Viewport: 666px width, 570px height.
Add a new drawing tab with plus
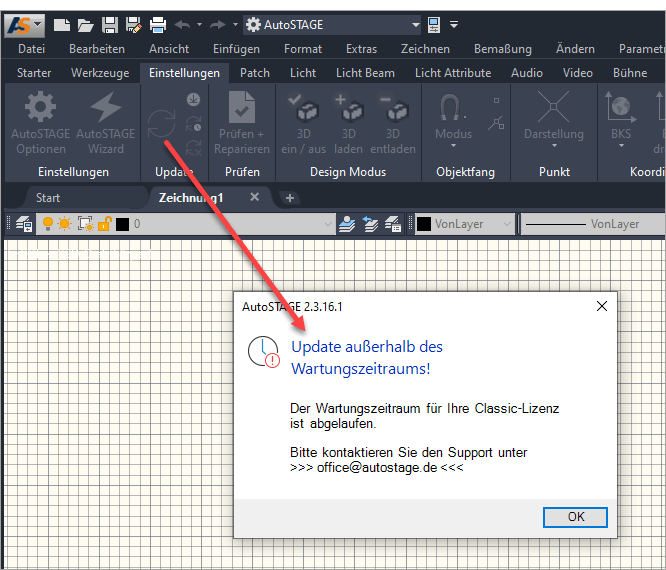coord(290,198)
